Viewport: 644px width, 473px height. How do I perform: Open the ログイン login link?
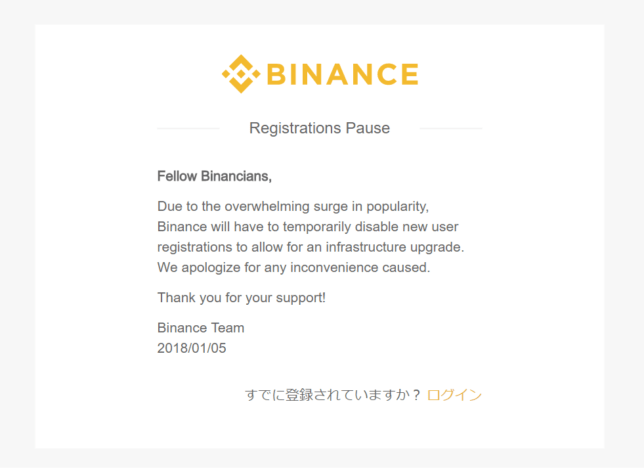454,395
